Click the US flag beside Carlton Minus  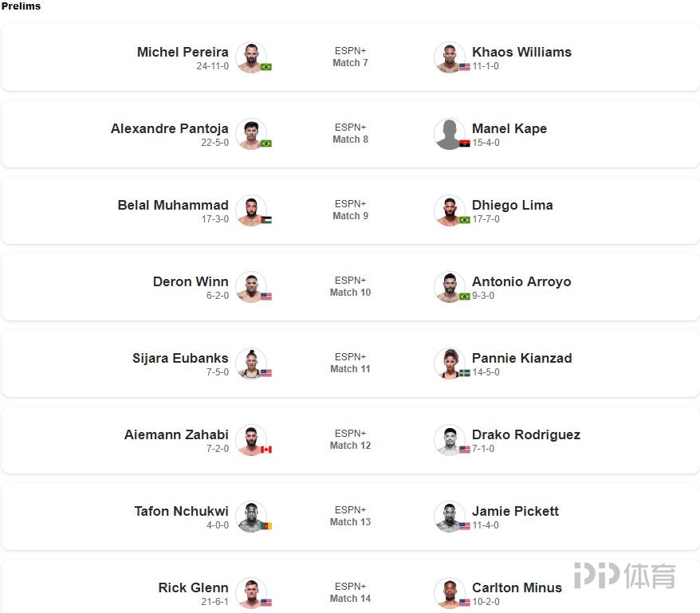464,603
